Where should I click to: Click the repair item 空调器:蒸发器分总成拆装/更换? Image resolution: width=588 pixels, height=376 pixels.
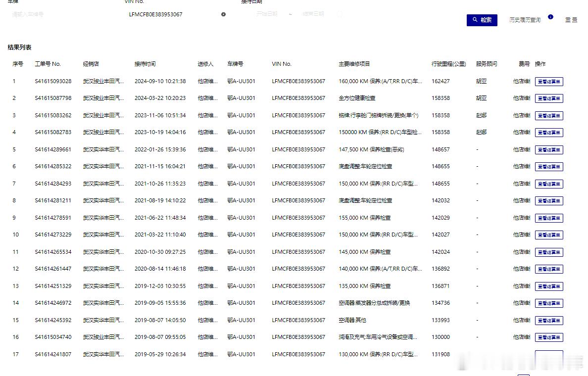pos(374,303)
